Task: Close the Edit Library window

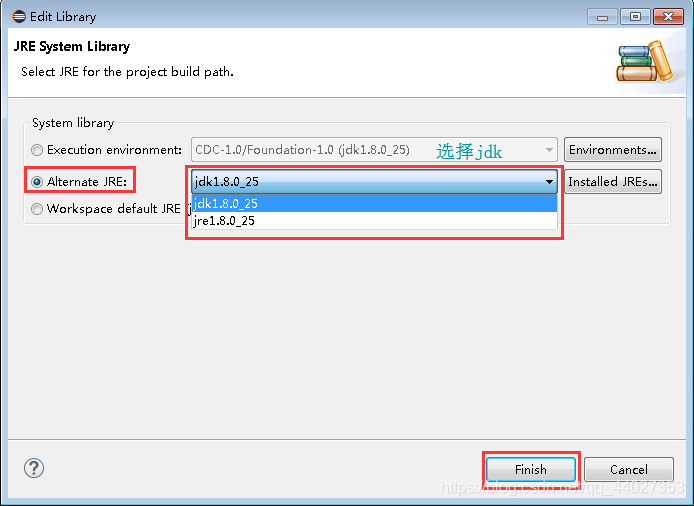Action: [668, 17]
